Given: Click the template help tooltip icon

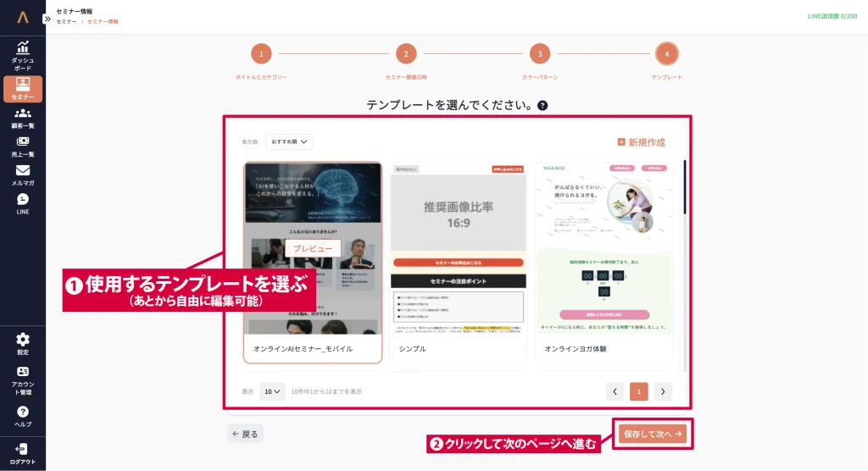Looking at the screenshot, I should click(542, 106).
